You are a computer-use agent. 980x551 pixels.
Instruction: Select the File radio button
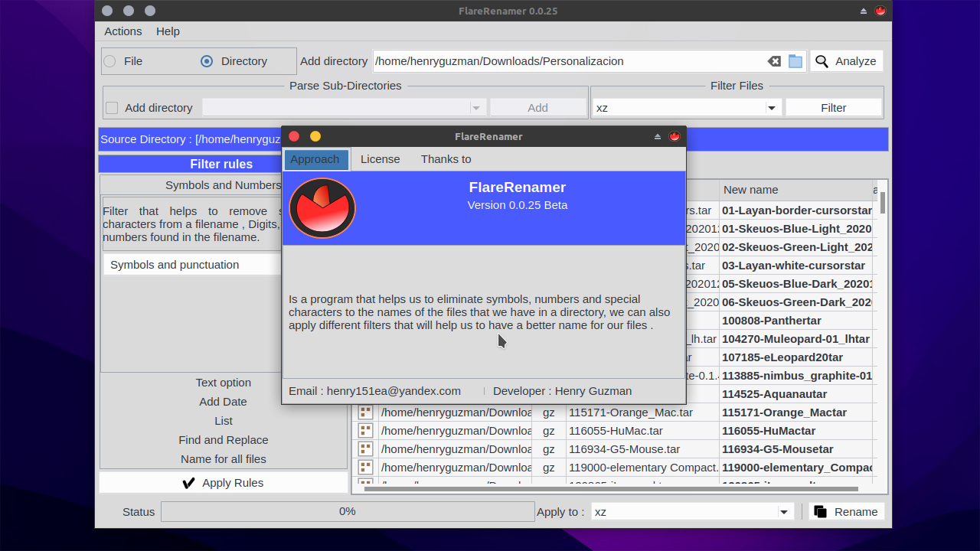coord(110,61)
